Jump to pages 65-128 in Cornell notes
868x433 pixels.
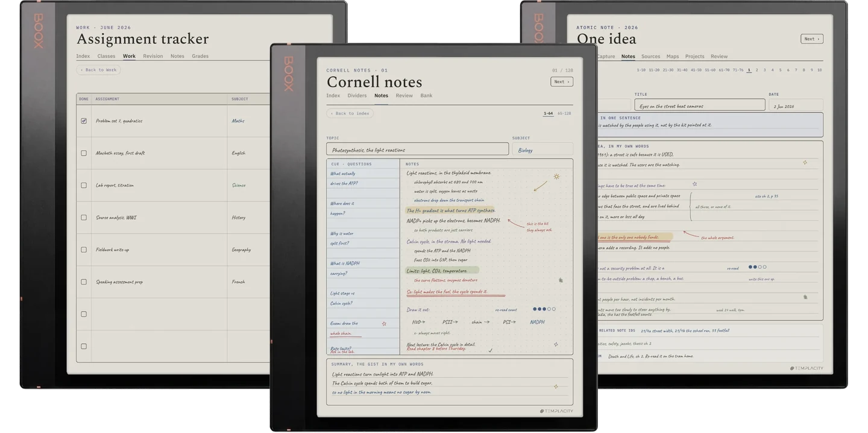click(x=564, y=113)
